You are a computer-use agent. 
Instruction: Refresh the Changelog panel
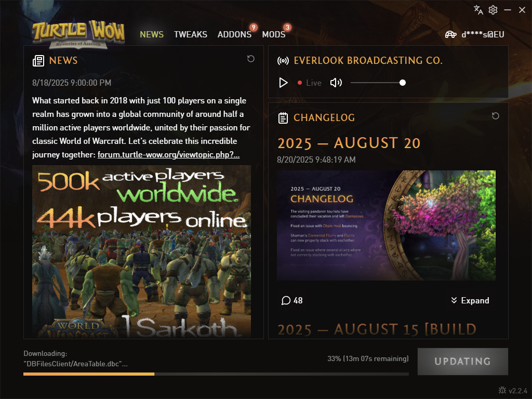495,116
